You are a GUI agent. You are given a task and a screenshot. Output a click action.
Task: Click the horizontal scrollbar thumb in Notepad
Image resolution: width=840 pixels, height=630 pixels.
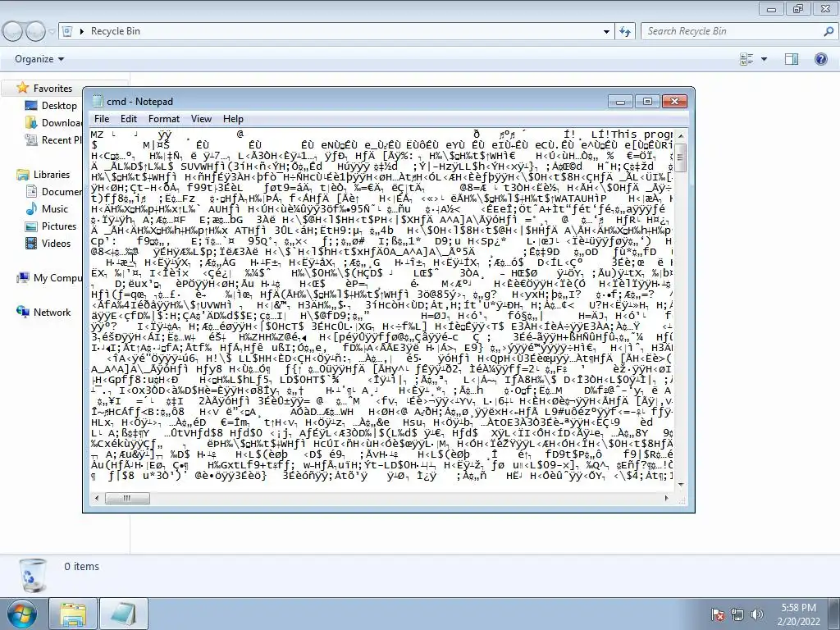(127, 498)
